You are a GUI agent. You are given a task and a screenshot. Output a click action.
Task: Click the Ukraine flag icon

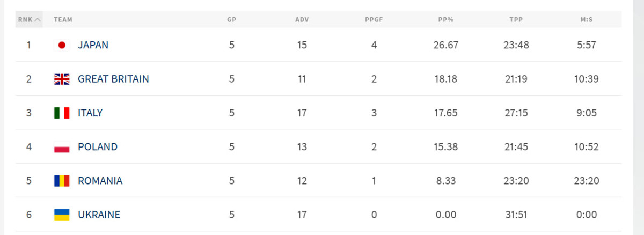pyautogui.click(x=62, y=215)
